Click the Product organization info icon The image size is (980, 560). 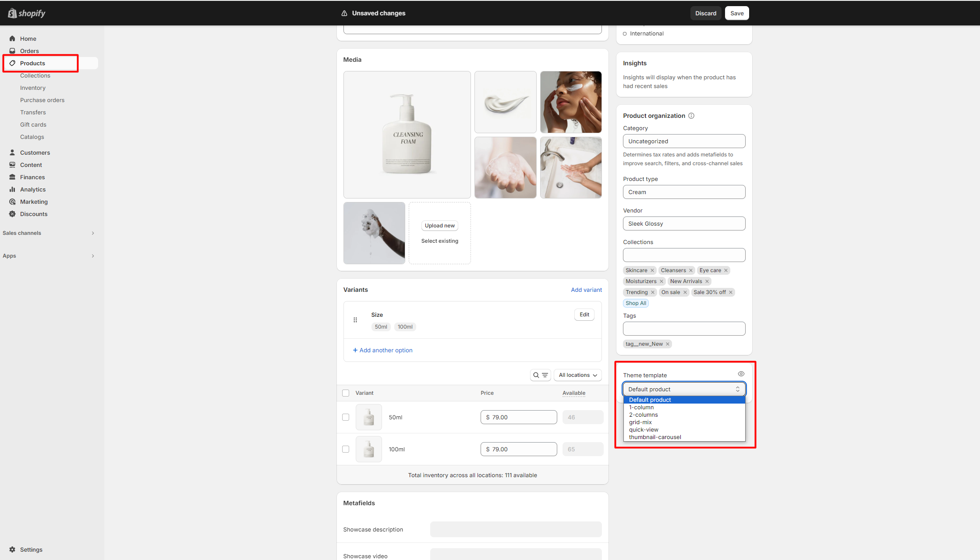[x=691, y=116]
